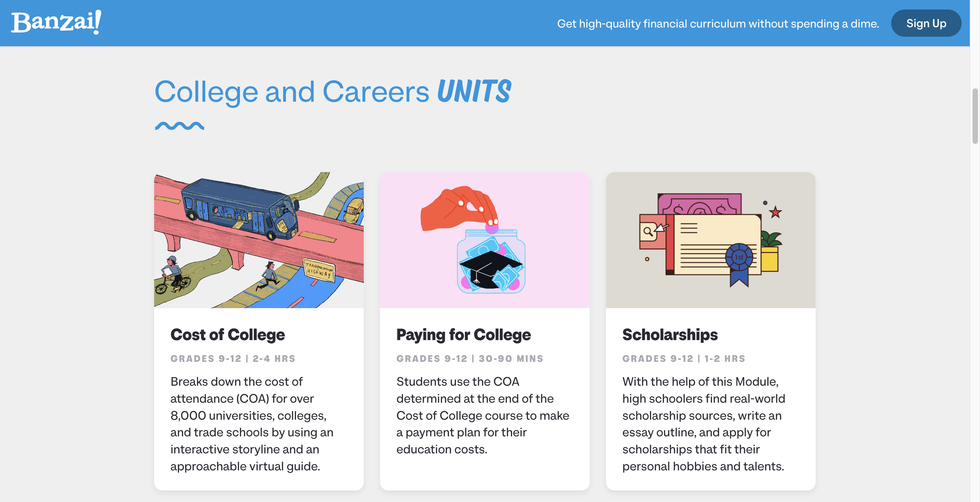Screen dimensions: 980x502
Task: Click the Cost of College title
Action: (228, 335)
